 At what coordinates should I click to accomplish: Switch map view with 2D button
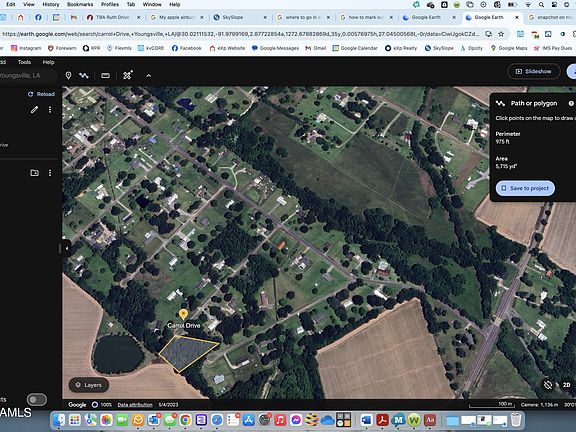pyautogui.click(x=566, y=385)
